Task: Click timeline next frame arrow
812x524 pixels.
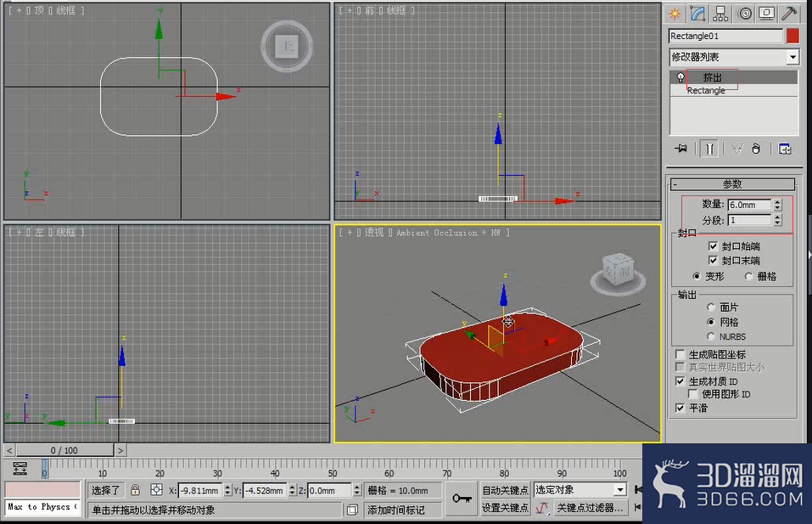Action: tap(120, 450)
